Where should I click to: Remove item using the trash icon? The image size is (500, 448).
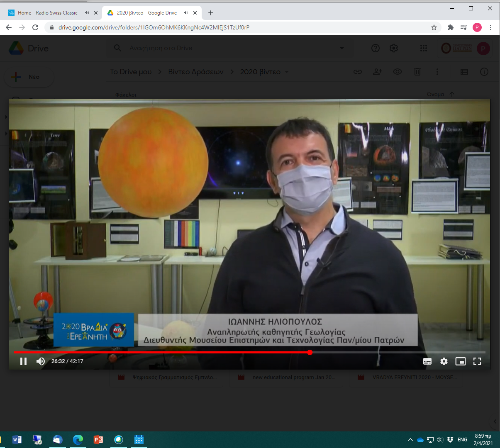pos(417,72)
